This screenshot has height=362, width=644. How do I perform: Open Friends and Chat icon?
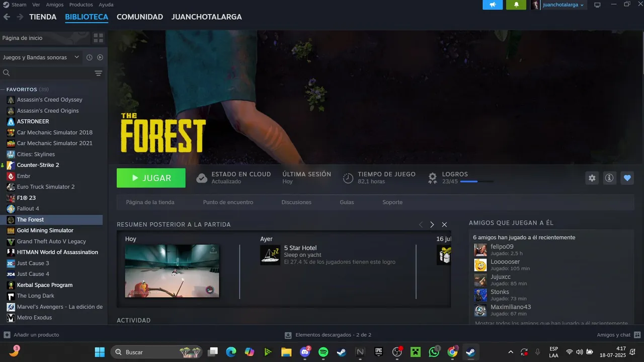[637, 335]
